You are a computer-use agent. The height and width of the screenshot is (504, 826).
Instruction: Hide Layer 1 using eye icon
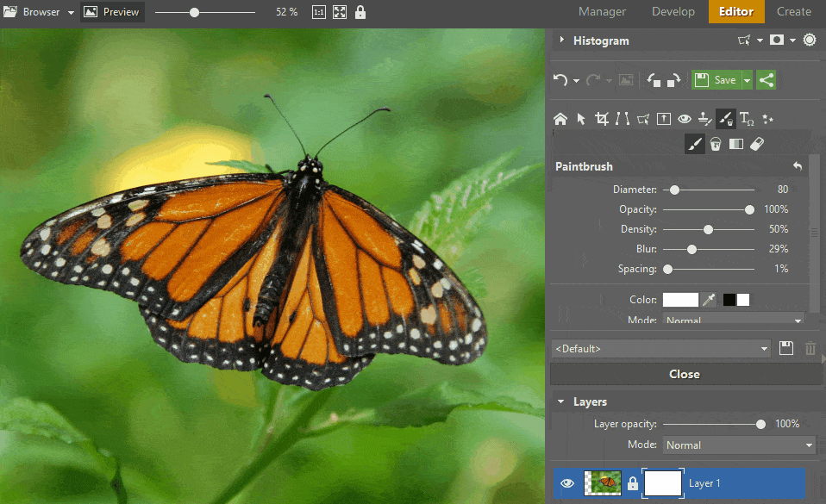566,483
